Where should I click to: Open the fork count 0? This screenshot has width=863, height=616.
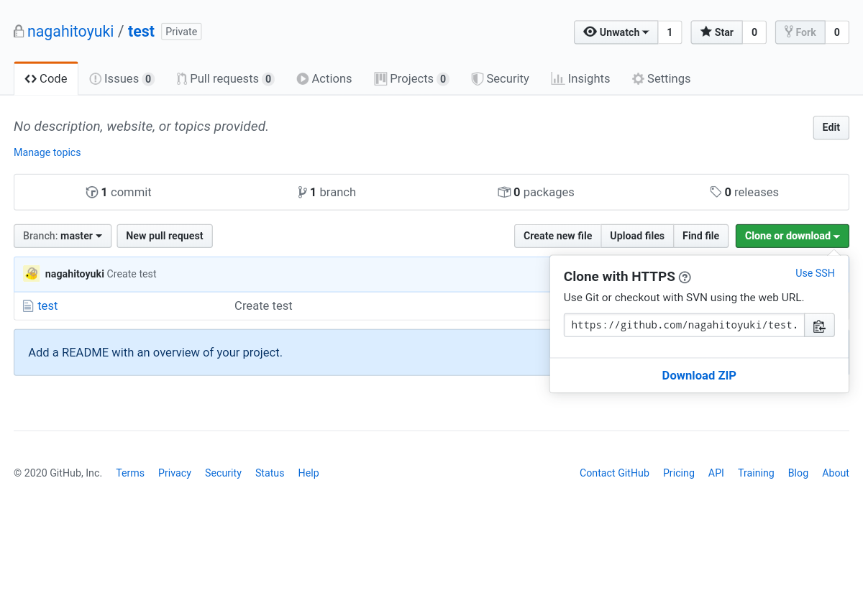837,32
